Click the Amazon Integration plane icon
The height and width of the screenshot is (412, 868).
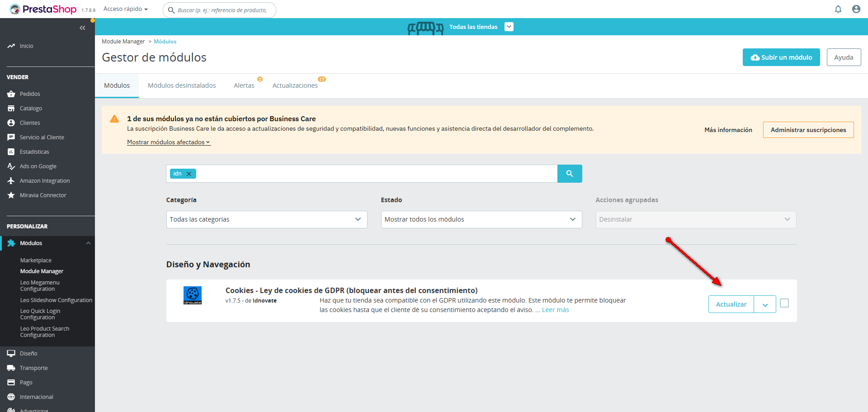11,181
